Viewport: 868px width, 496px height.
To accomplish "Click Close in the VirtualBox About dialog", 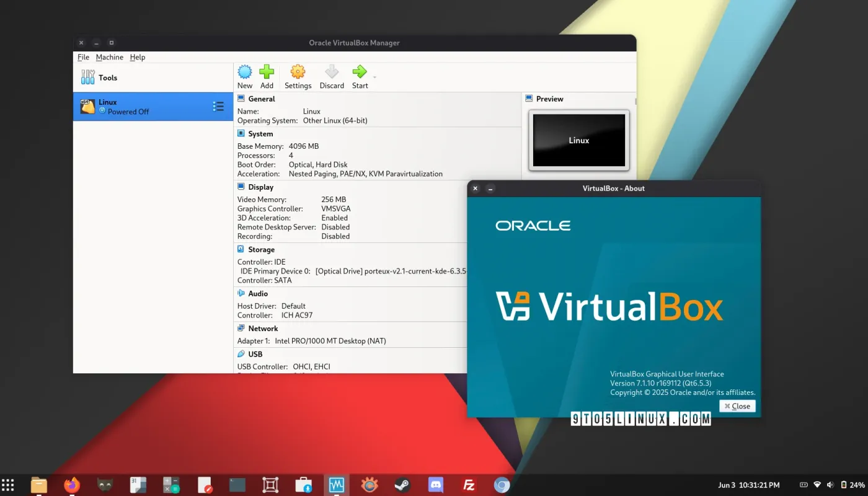I will pos(737,405).
